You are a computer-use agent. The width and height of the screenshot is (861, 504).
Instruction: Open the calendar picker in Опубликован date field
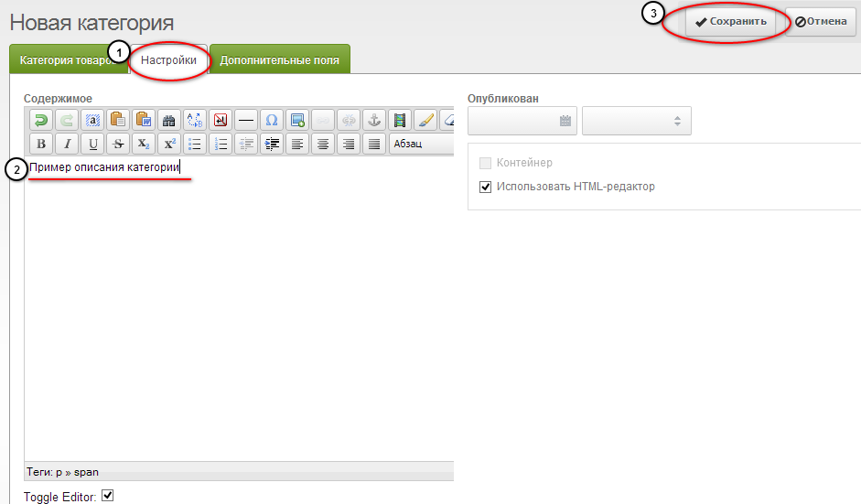(x=565, y=121)
